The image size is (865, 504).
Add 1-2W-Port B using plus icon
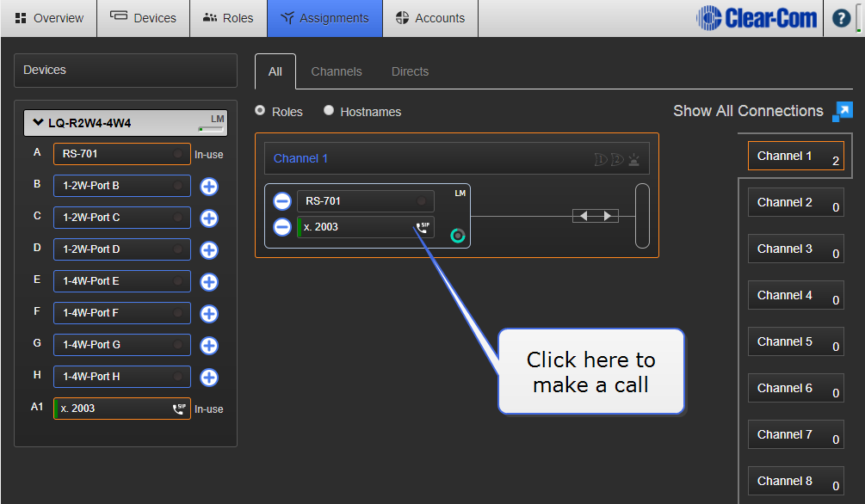(209, 186)
